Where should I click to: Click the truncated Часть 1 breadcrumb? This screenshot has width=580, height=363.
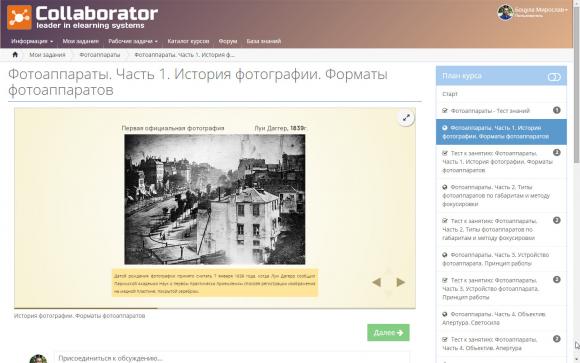coord(184,55)
